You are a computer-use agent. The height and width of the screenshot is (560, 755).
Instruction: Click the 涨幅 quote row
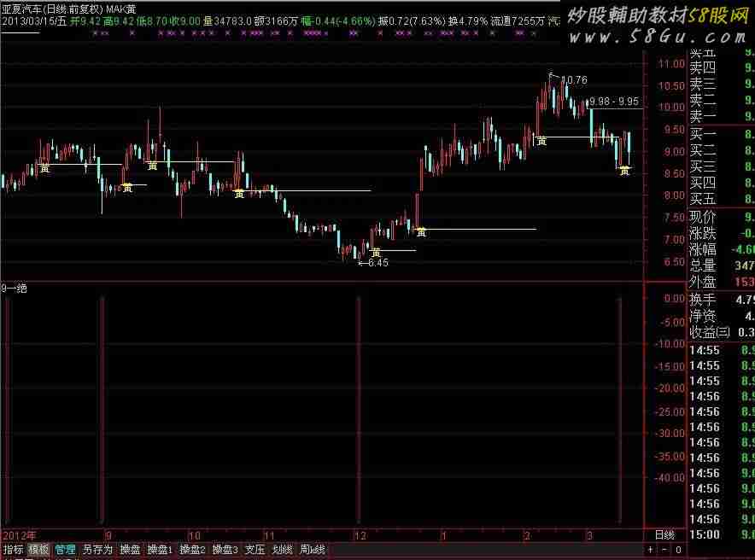point(722,249)
